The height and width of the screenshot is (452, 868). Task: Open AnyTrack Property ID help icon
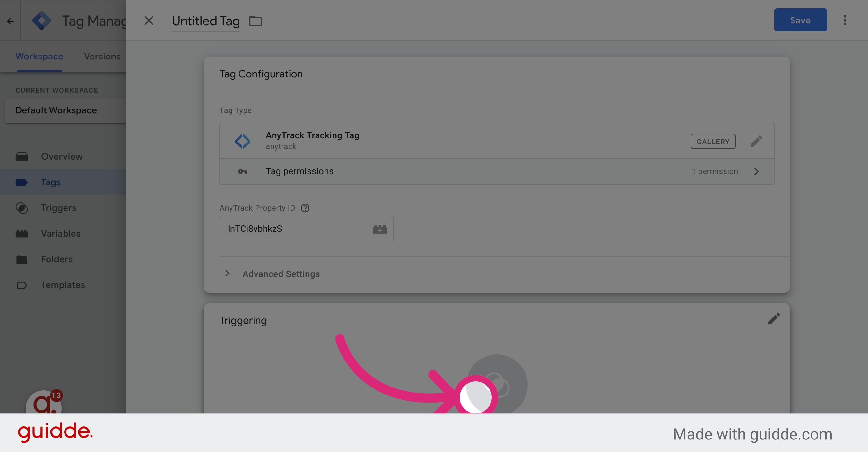tap(305, 208)
